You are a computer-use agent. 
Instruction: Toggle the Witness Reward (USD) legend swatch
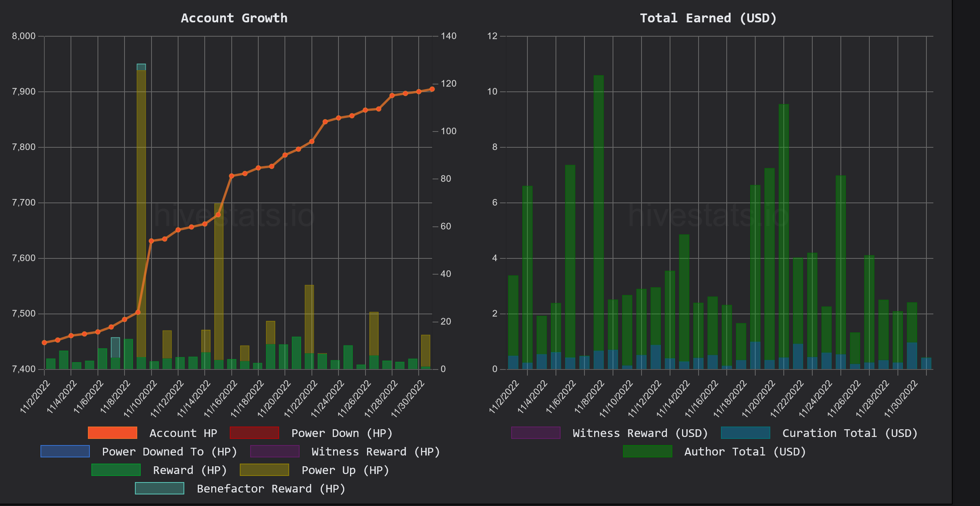[x=536, y=433]
